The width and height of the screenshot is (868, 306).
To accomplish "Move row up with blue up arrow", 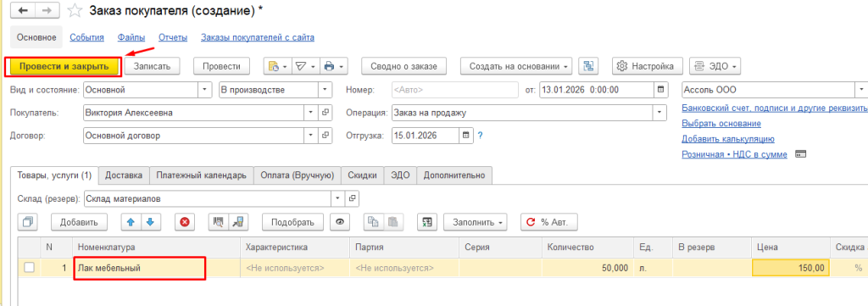I will coord(131,222).
